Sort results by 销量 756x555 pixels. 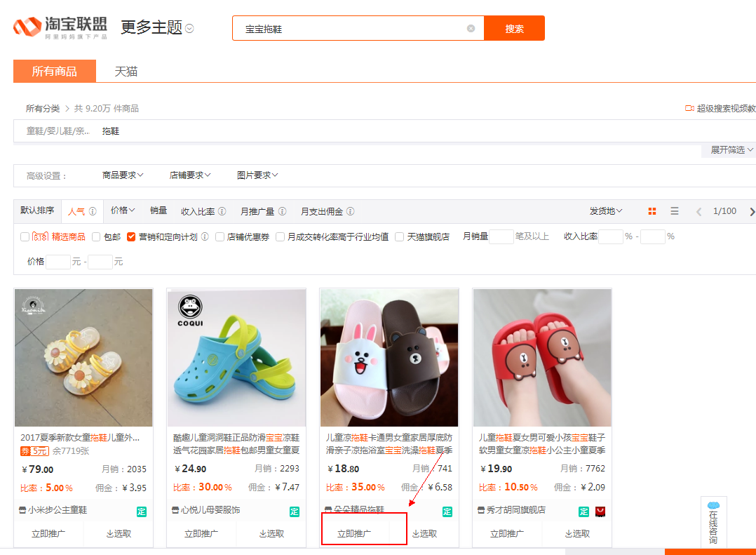coord(158,210)
